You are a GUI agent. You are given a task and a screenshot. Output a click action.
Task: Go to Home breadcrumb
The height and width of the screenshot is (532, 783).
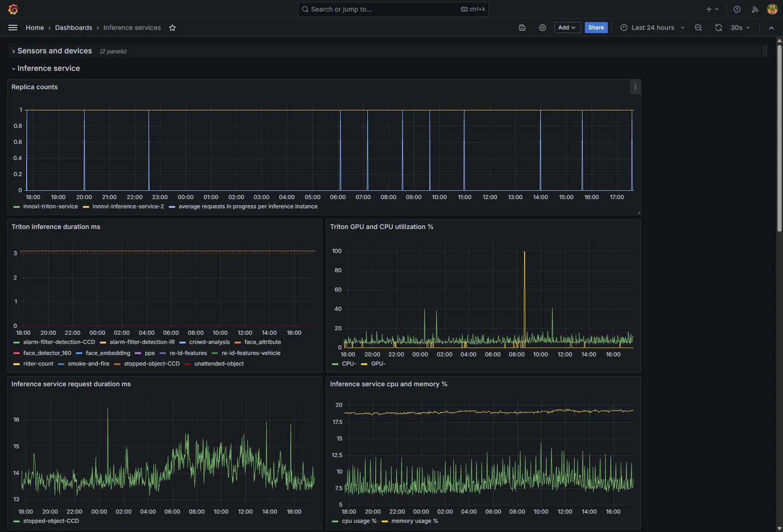(35, 28)
